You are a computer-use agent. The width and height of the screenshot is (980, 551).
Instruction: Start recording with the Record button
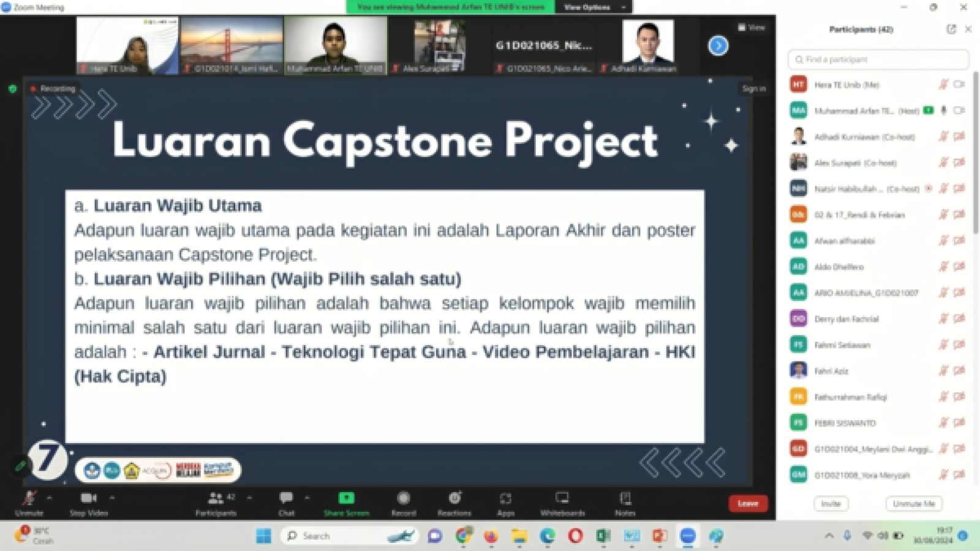[403, 503]
